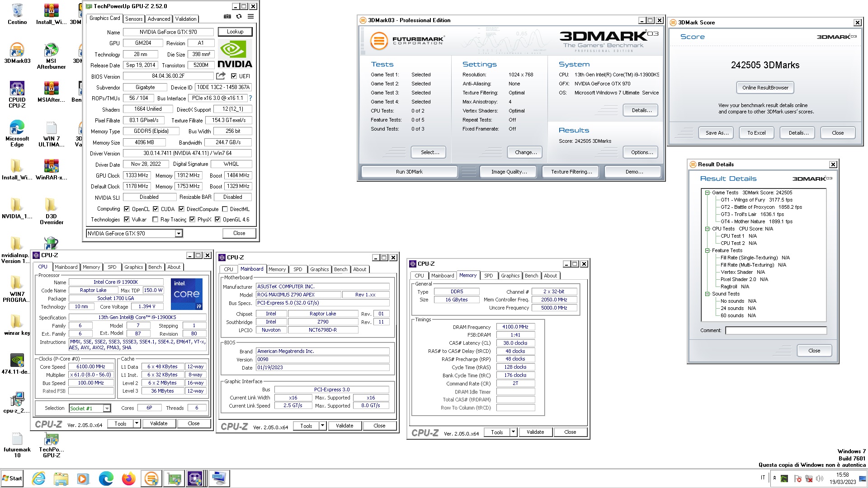The height and width of the screenshot is (488, 868).
Task: Toggle Ray Tracing checkbox
Action: (155, 219)
